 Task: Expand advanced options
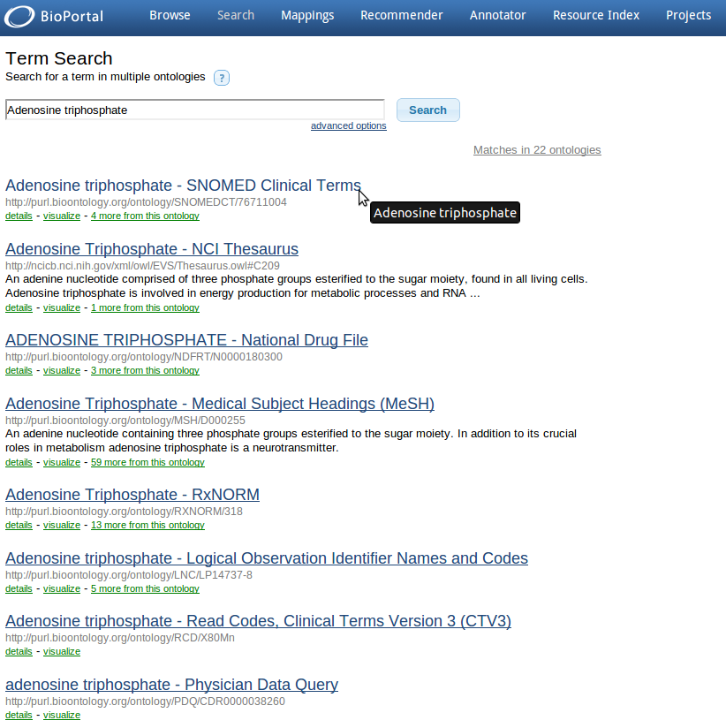(349, 125)
